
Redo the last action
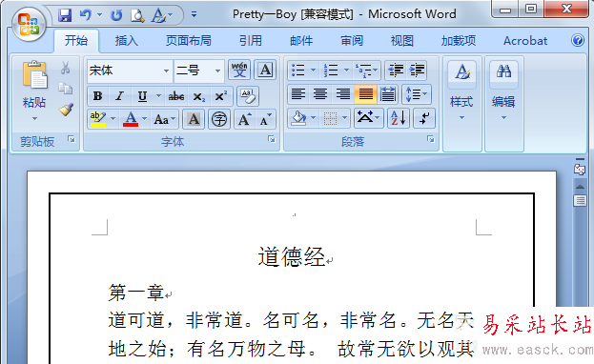pos(116,15)
